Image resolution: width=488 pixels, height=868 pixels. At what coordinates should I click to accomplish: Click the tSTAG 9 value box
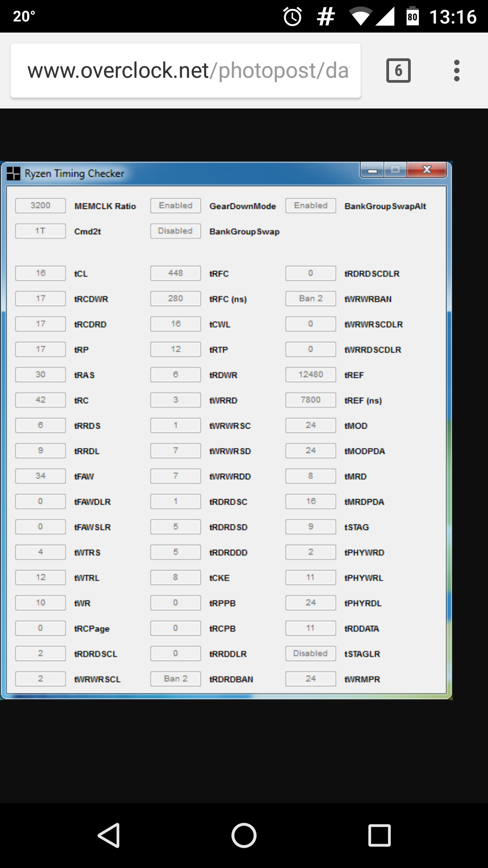click(x=311, y=527)
